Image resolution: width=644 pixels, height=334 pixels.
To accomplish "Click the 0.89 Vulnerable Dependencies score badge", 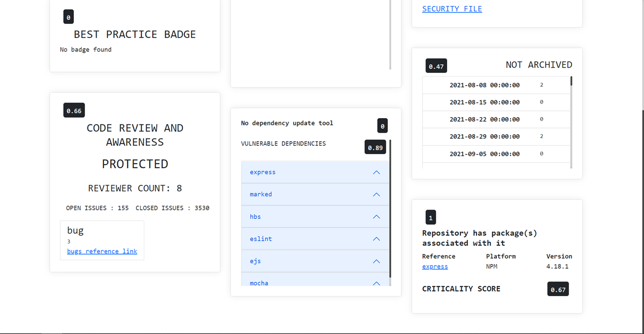I will pyautogui.click(x=375, y=146).
